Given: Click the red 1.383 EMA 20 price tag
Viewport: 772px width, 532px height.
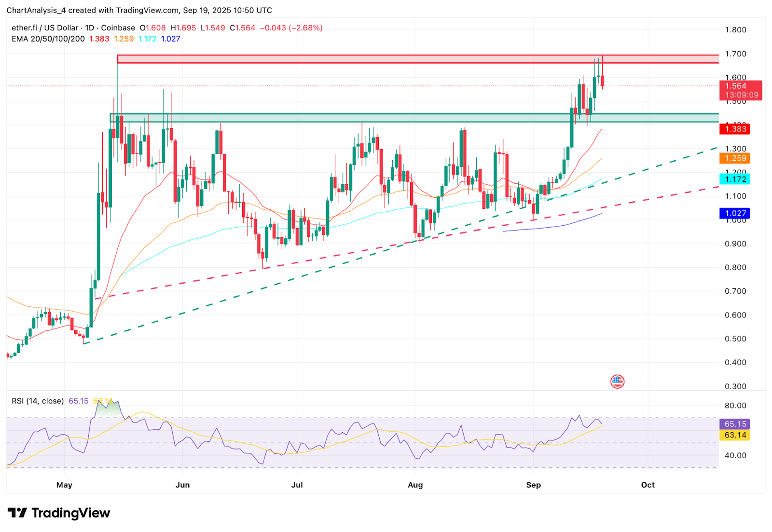Looking at the screenshot, I should coord(735,129).
